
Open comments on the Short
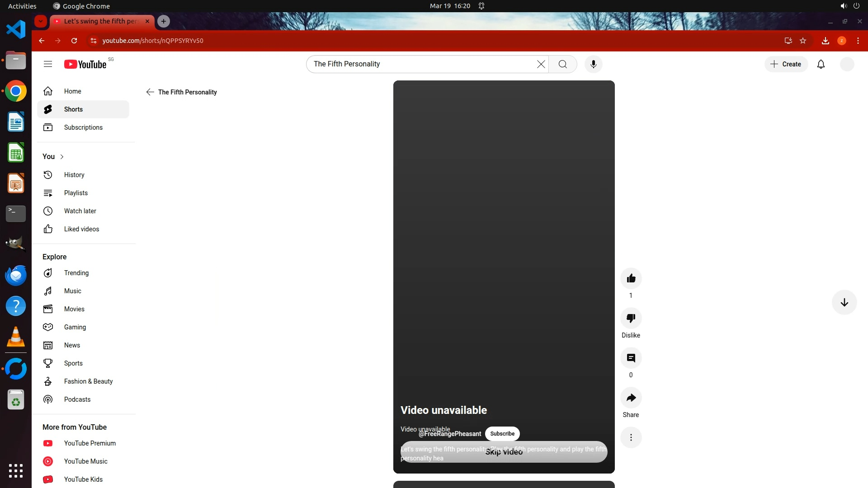coord(631,358)
